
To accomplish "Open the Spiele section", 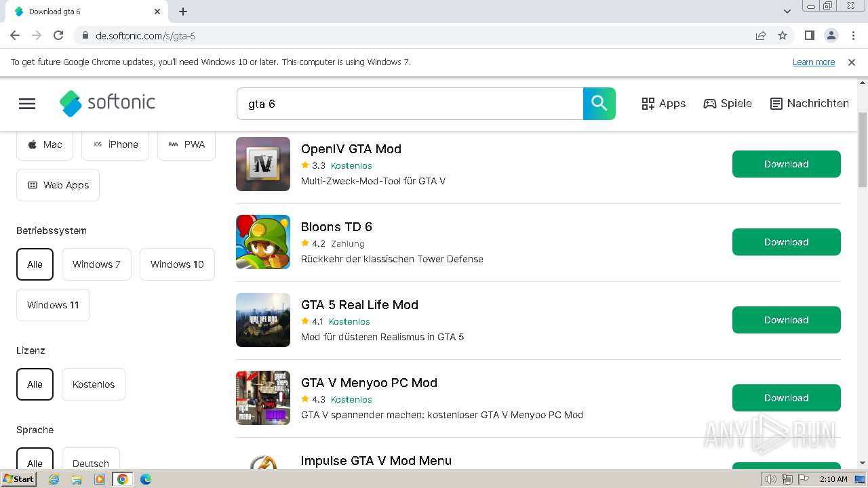I will tap(728, 104).
